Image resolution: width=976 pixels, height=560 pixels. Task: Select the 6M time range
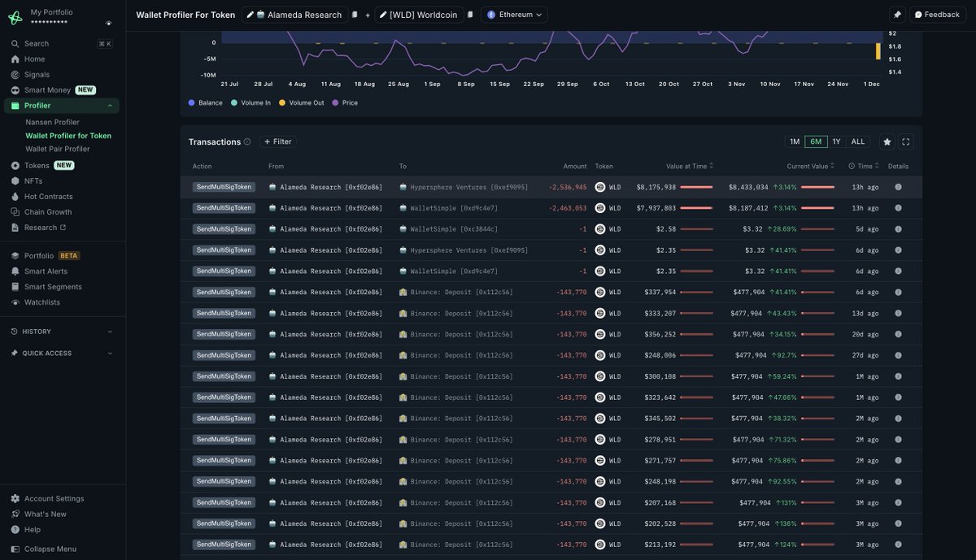(815, 141)
